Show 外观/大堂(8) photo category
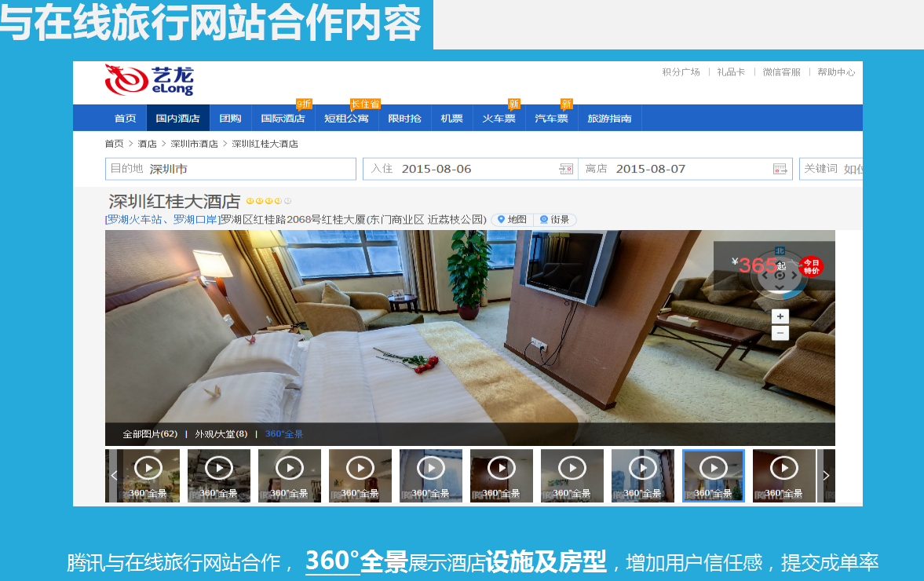The height and width of the screenshot is (581, 924). click(221, 433)
